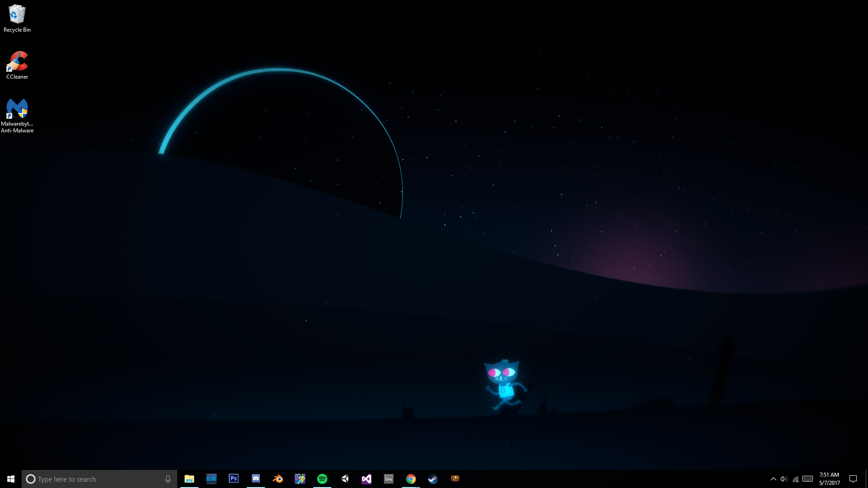868x488 pixels.
Task: Open Steam from the taskbar
Action: point(433,479)
